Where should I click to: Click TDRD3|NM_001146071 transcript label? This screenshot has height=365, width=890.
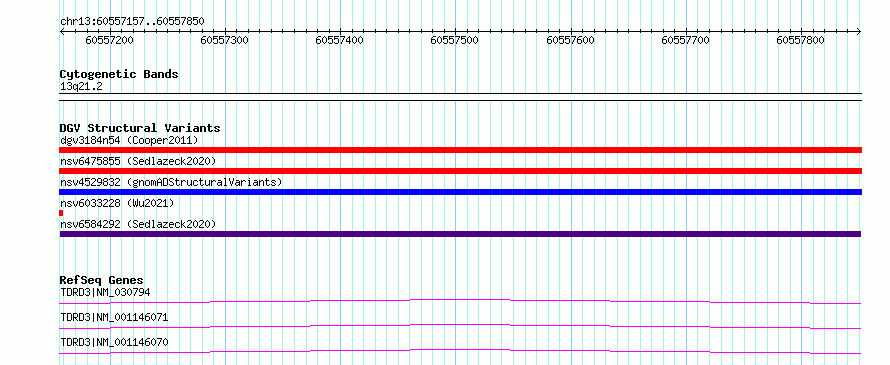tap(114, 317)
